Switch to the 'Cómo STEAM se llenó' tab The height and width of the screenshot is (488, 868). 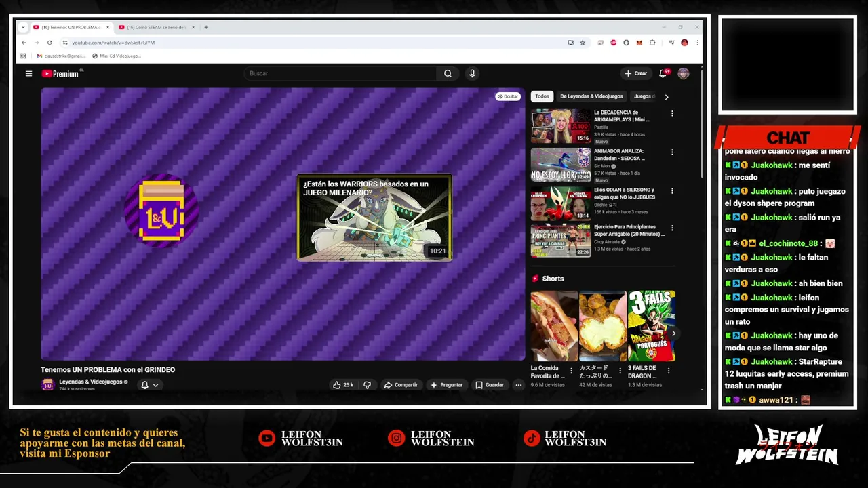click(156, 27)
